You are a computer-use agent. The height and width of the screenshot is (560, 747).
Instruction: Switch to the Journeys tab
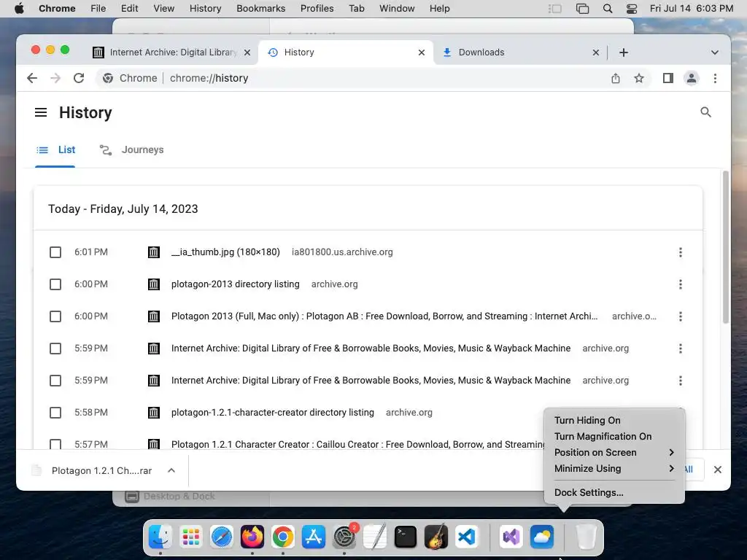pos(131,150)
